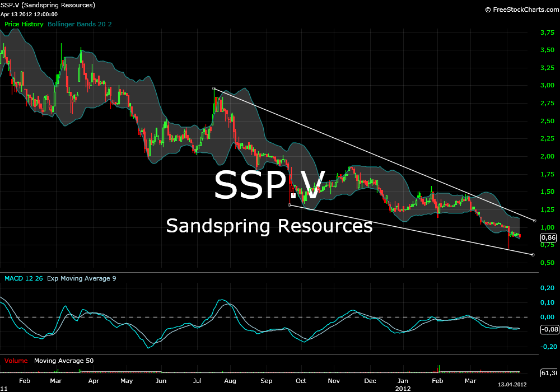Click the red Volume indicator label
Image resolution: width=560 pixels, height=392 pixels.
coord(16,361)
